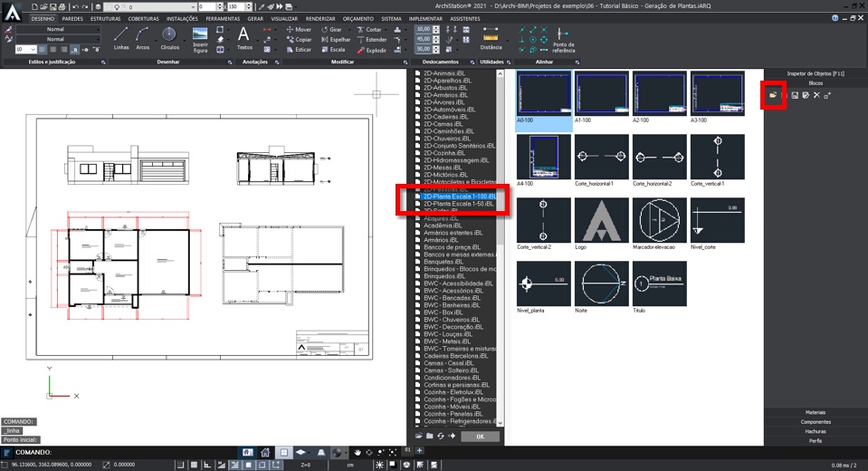Viewport: 868px width, 471px height.
Task: Open the second Normal style dropdown
Action: pyautogui.click(x=58, y=39)
